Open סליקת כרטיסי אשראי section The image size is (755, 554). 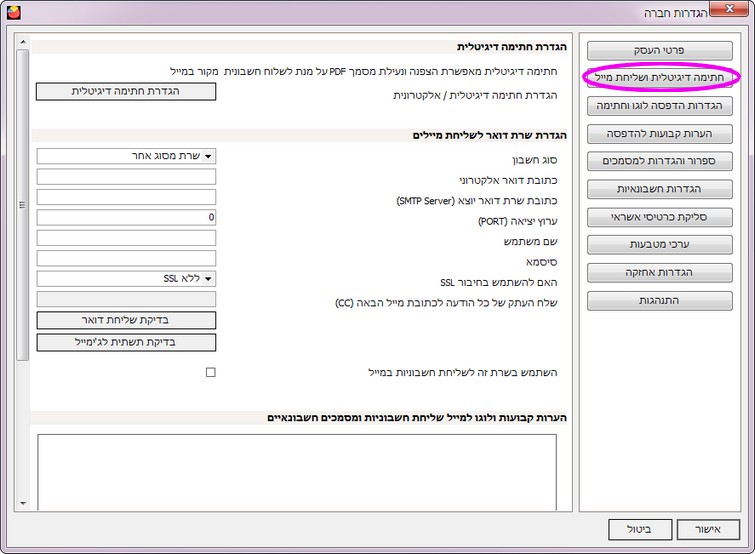[x=659, y=217]
